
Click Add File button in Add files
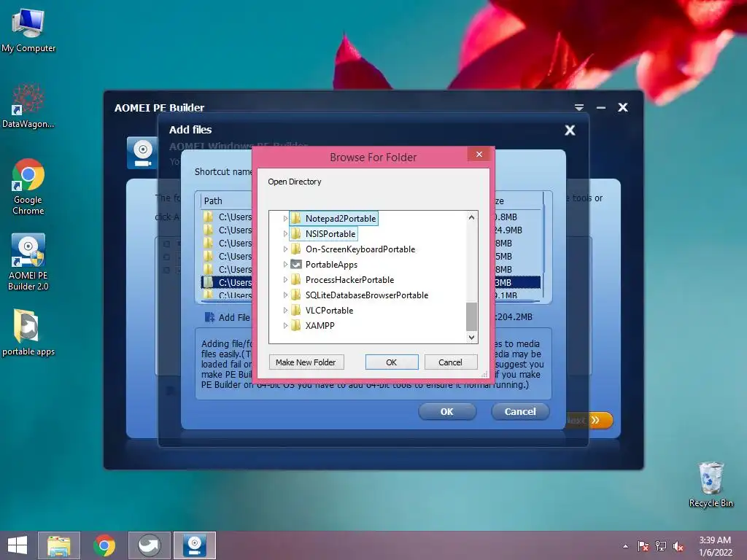click(228, 317)
